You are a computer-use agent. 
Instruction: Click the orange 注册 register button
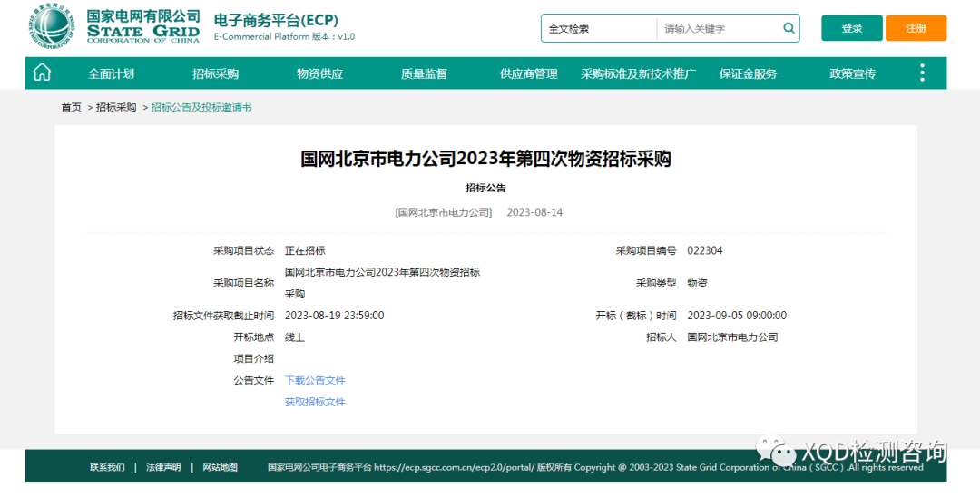click(916, 28)
